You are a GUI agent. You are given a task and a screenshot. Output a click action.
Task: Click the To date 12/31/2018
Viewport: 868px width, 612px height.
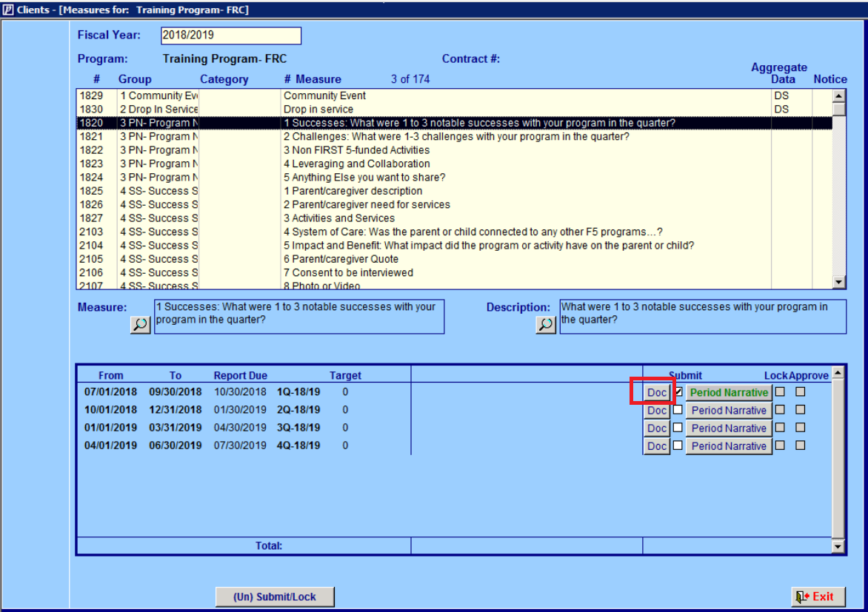175,410
